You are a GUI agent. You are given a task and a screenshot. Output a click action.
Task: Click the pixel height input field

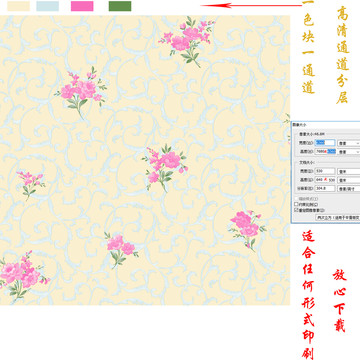[x=325, y=151]
